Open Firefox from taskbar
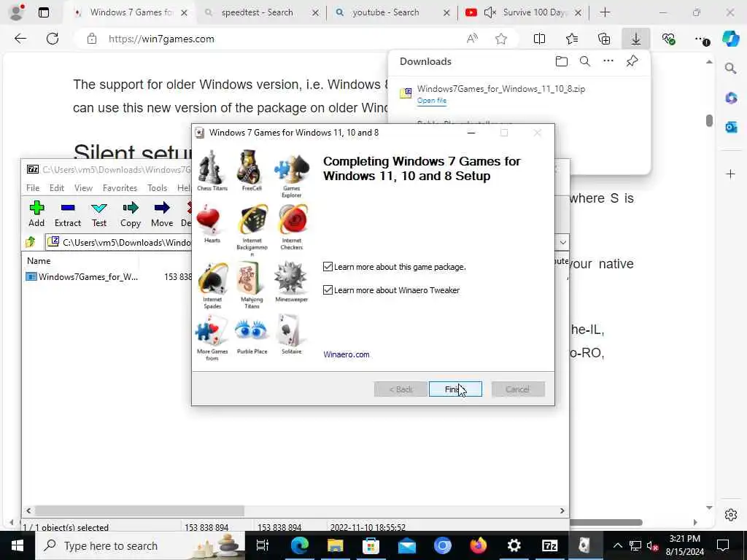Screen dimensions: 747x560 (479, 545)
